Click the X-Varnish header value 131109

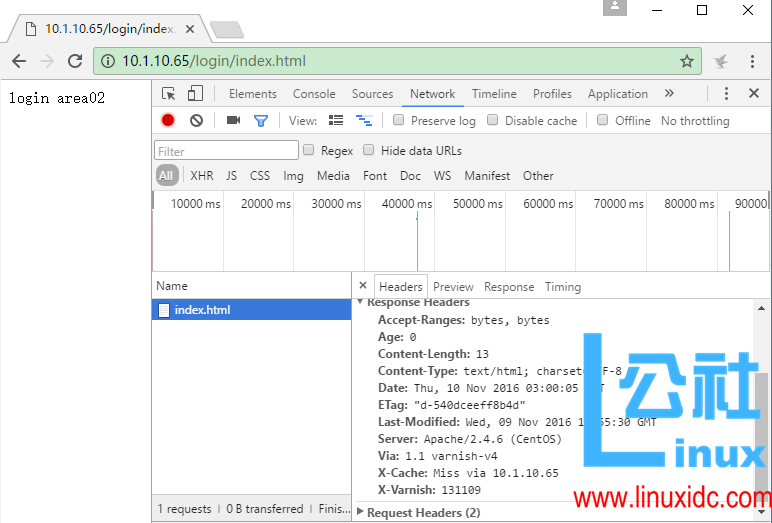pos(461,490)
